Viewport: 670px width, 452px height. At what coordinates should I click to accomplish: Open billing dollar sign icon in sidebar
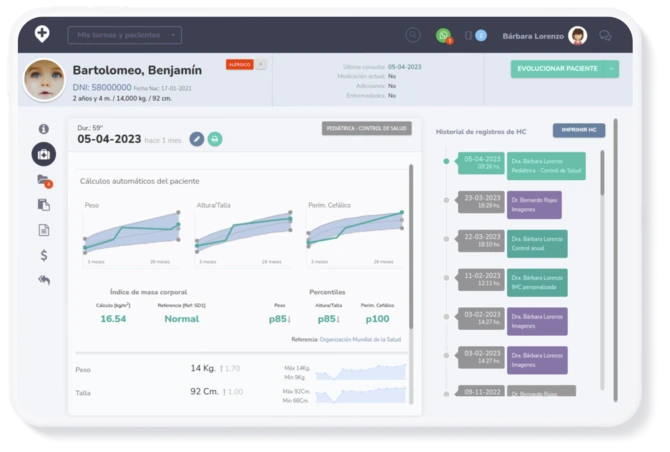(x=43, y=255)
